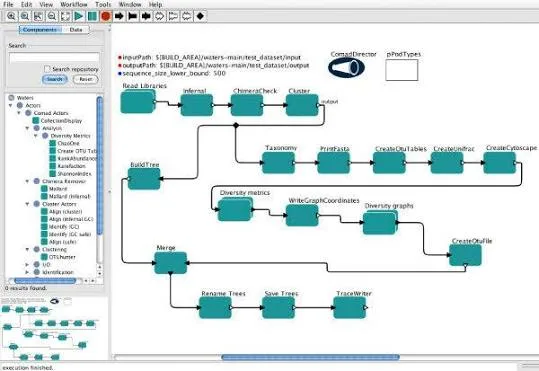Open the Help menu
This screenshot has height=371, width=539.
(155, 4)
